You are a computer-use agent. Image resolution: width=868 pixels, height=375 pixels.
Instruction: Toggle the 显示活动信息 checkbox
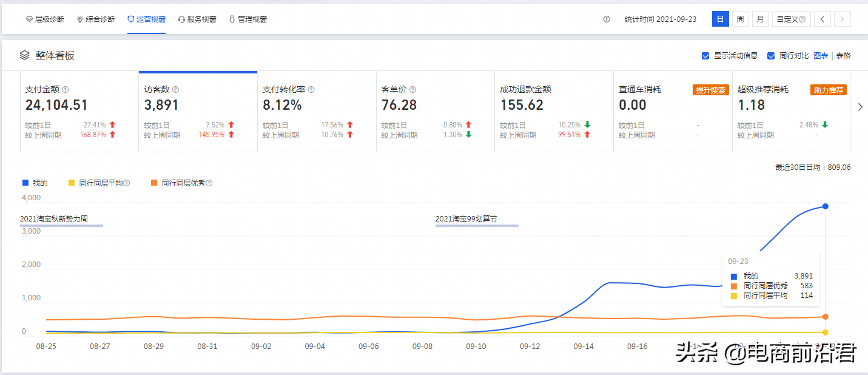pyautogui.click(x=705, y=56)
